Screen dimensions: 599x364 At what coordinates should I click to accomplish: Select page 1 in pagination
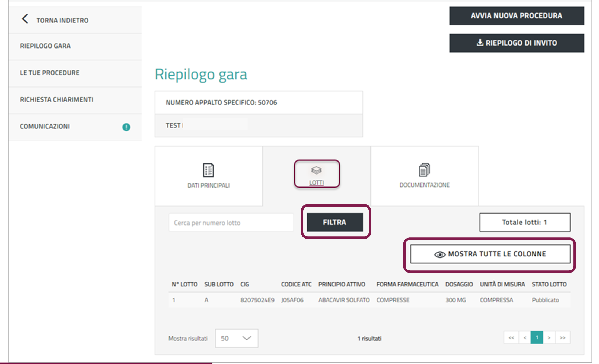point(537,338)
